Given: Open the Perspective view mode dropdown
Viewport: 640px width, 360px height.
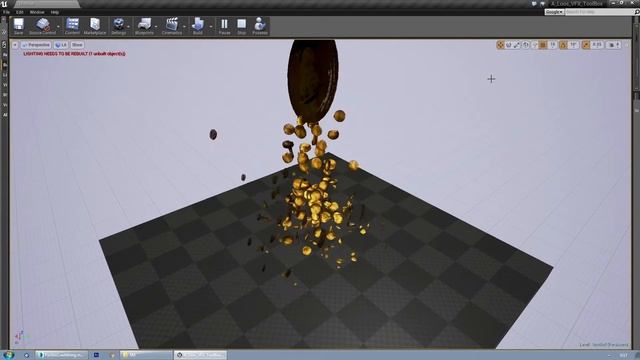Looking at the screenshot, I should [36, 45].
